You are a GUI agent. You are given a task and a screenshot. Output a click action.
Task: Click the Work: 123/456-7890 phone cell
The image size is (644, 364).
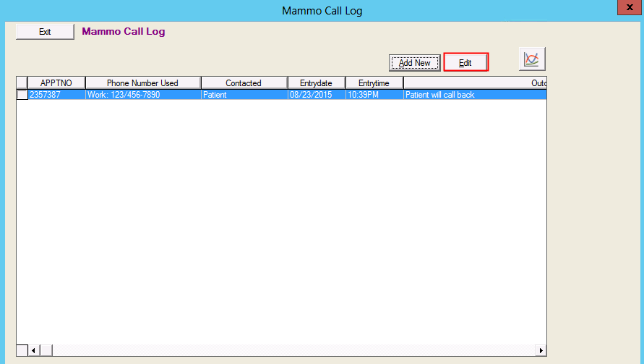[142, 95]
